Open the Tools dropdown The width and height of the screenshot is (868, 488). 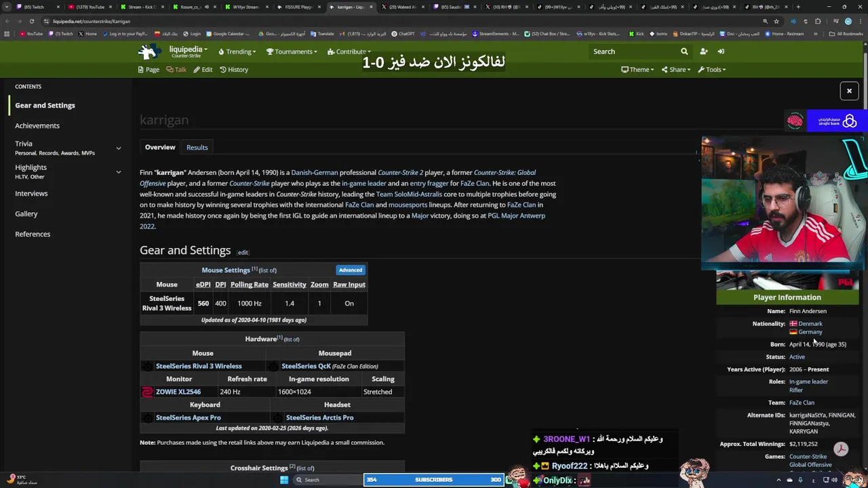click(711, 69)
